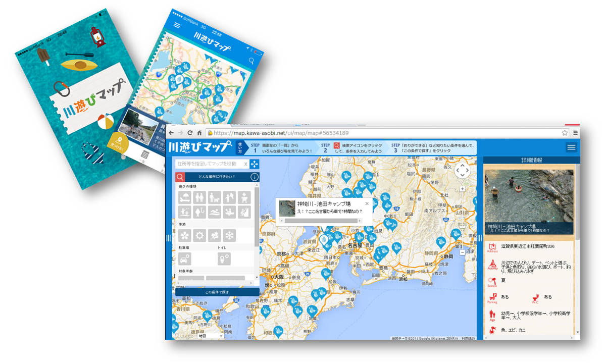The image size is (604, 364).
Task: Click the blue move-map arrows icon
Action: click(254, 164)
